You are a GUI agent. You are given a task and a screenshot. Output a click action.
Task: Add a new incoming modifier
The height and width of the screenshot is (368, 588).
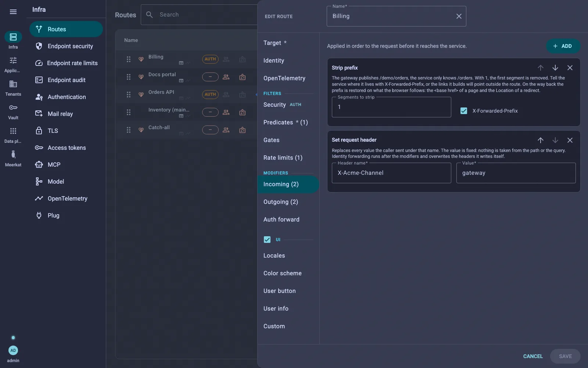coord(563,46)
